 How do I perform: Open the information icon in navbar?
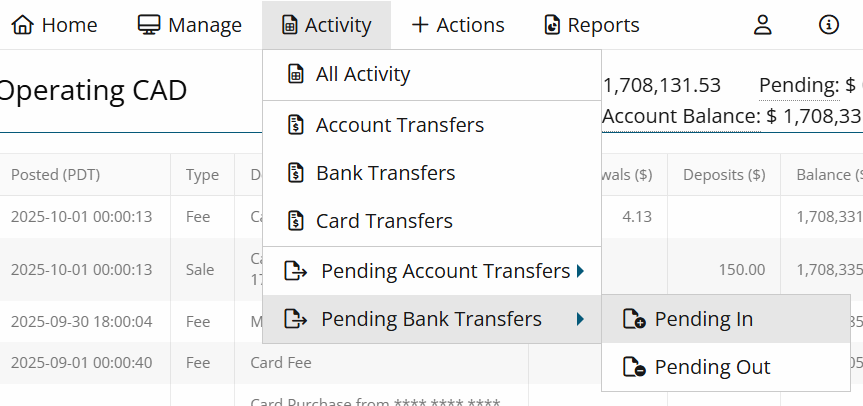pyautogui.click(x=829, y=25)
